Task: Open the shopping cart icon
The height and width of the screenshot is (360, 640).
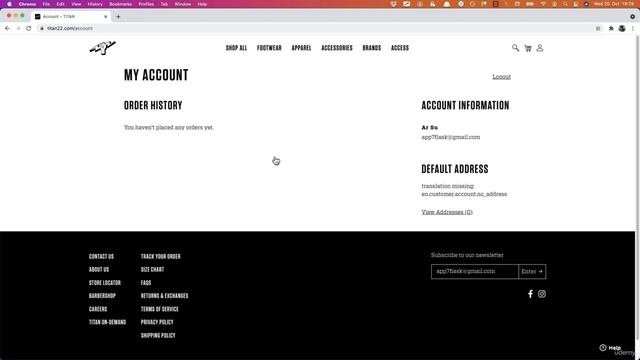Action: point(528,48)
